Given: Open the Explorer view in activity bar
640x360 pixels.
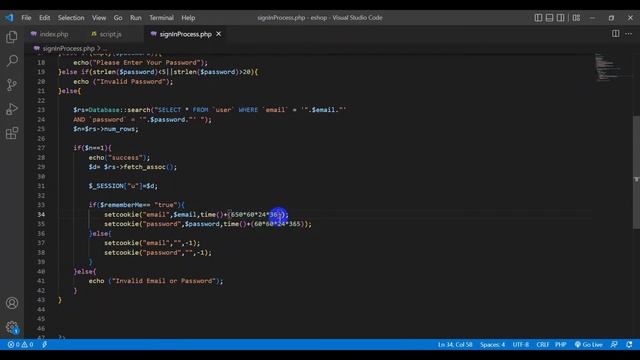Looking at the screenshot, I should [12, 37].
